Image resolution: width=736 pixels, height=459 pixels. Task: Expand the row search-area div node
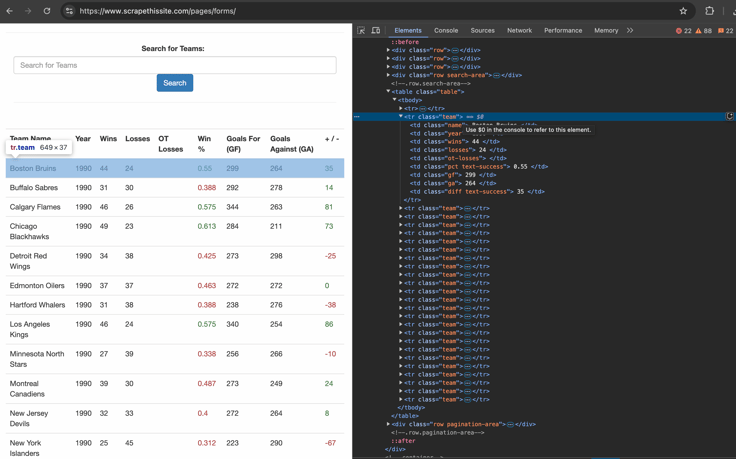(x=389, y=75)
